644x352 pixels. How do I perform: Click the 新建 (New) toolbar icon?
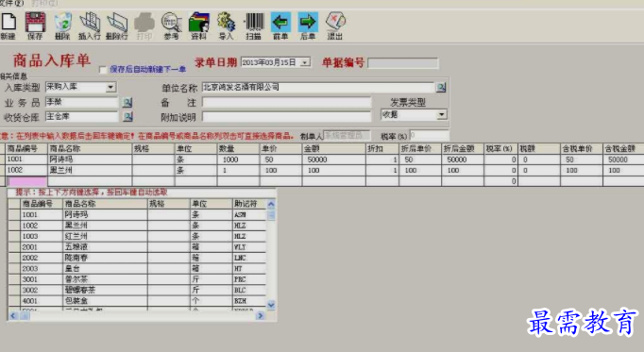(8, 25)
